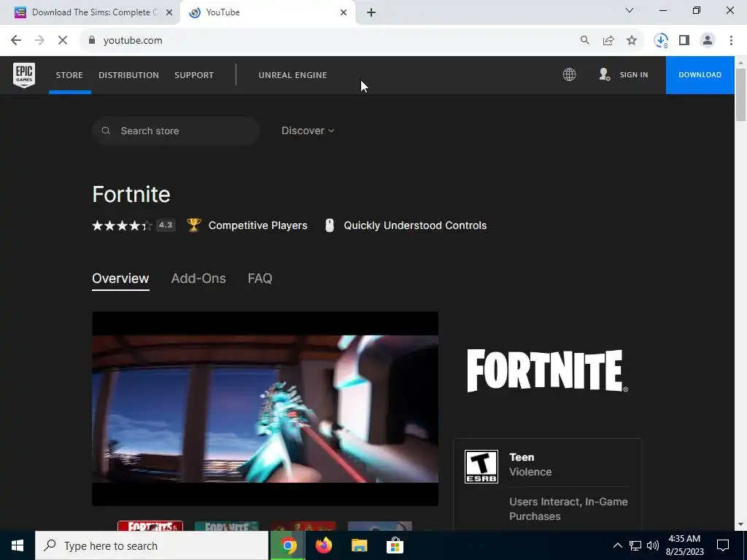Screen dimensions: 747x560
Task: Switch to the Add-Ons tab
Action: (198, 279)
